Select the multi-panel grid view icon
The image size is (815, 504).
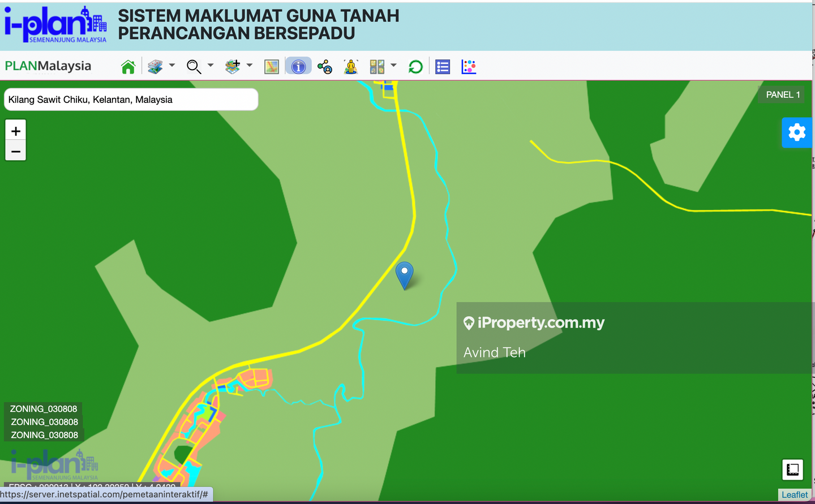(377, 67)
